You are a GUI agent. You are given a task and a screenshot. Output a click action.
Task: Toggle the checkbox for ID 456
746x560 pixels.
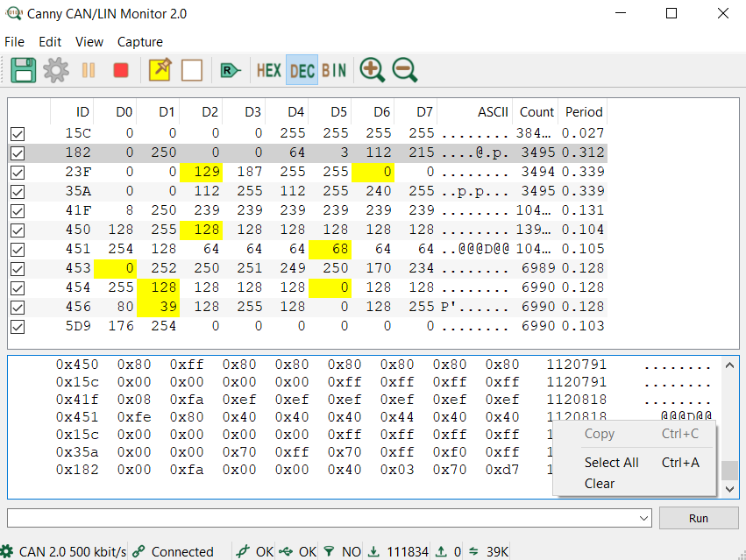18,308
